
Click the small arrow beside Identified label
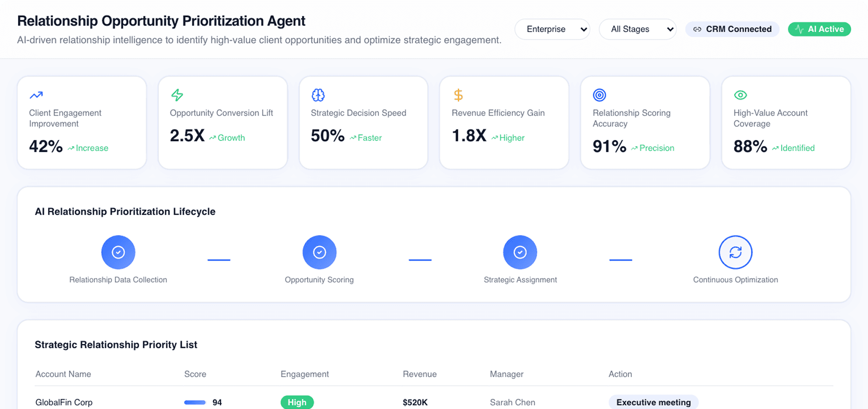point(776,148)
